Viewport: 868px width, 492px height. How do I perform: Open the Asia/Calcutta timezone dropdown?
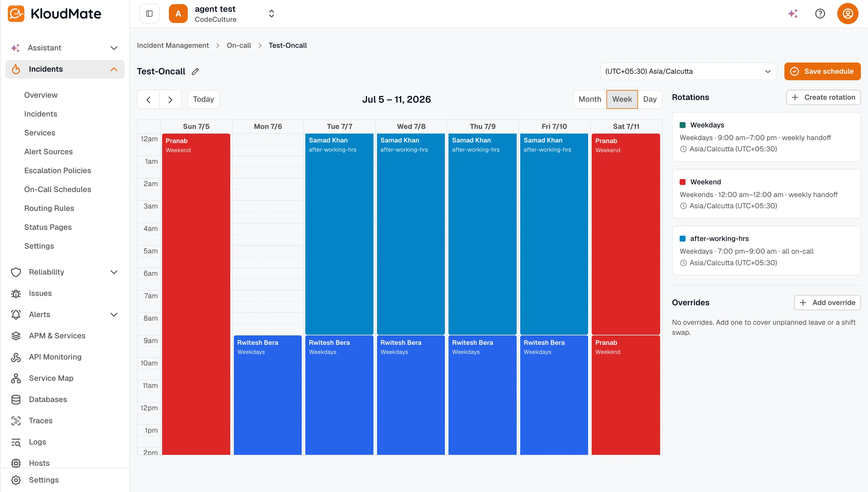pyautogui.click(x=688, y=71)
